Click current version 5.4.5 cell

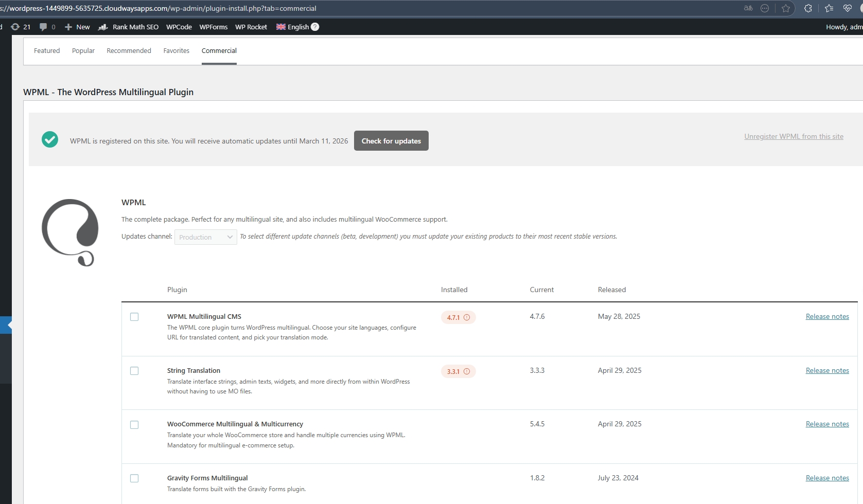tap(537, 424)
